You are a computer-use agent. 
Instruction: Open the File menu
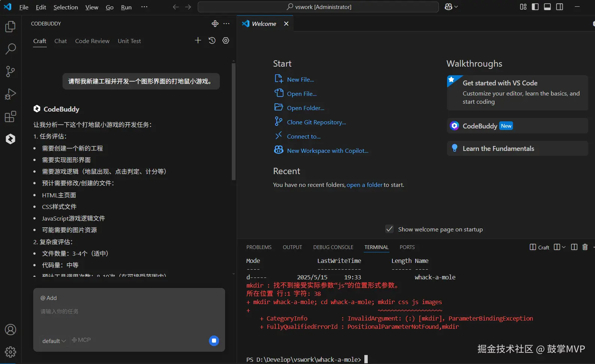(24, 7)
